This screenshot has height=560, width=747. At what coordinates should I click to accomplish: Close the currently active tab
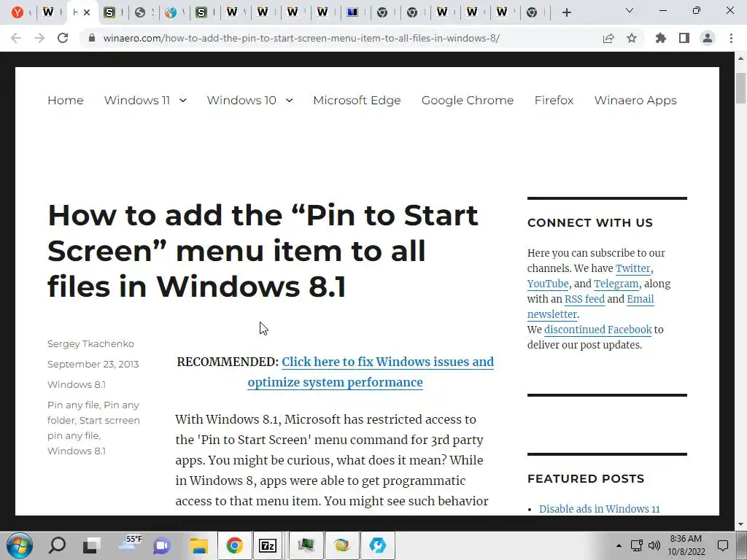(87, 12)
